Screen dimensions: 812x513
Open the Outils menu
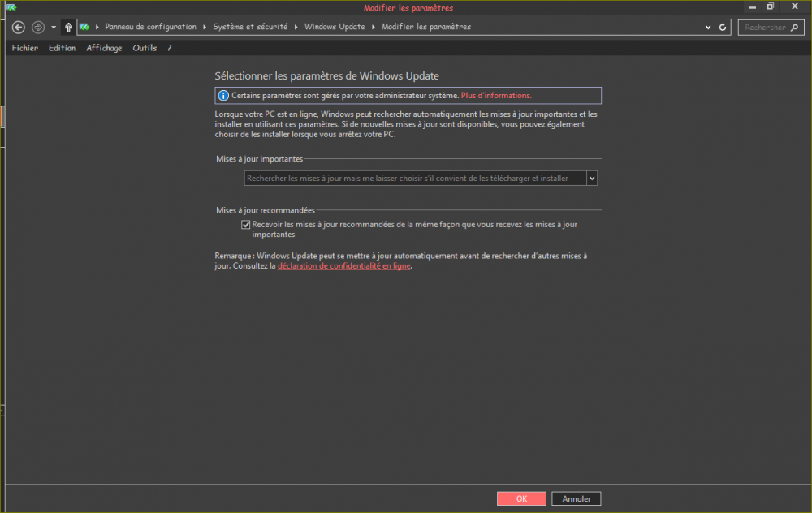(x=145, y=48)
